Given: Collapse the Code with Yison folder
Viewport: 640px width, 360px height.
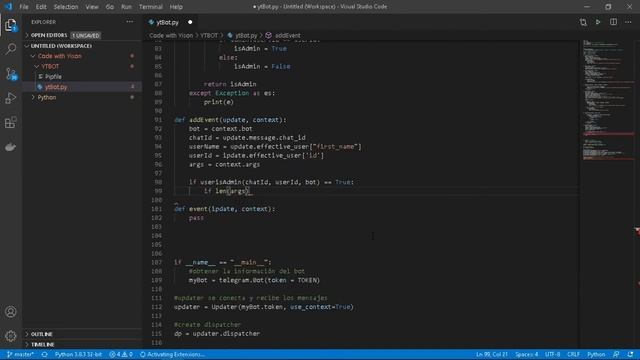Looking at the screenshot, I should pyautogui.click(x=60, y=56).
